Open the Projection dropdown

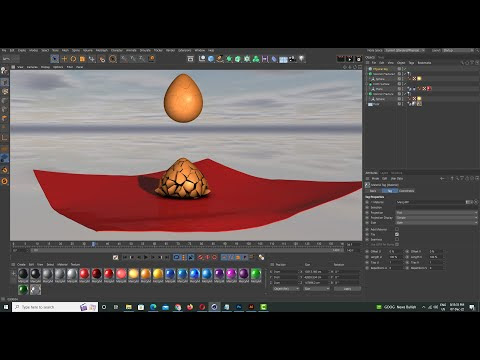pos(437,212)
